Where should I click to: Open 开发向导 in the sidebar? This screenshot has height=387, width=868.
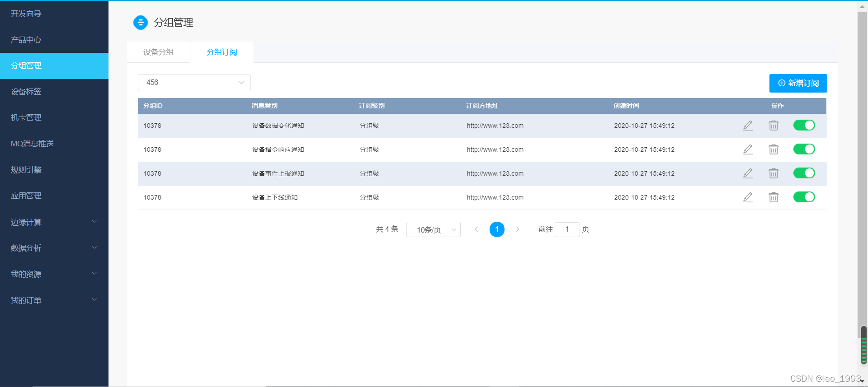click(54, 14)
